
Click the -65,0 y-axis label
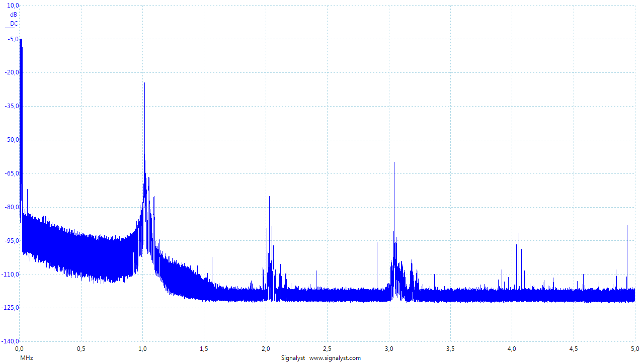pos(12,173)
